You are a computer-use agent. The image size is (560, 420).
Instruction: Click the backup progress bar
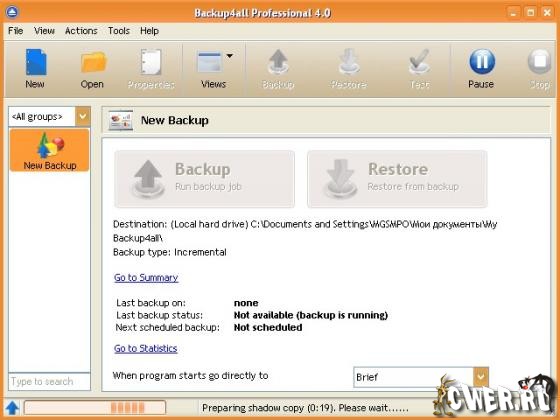(x=95, y=408)
